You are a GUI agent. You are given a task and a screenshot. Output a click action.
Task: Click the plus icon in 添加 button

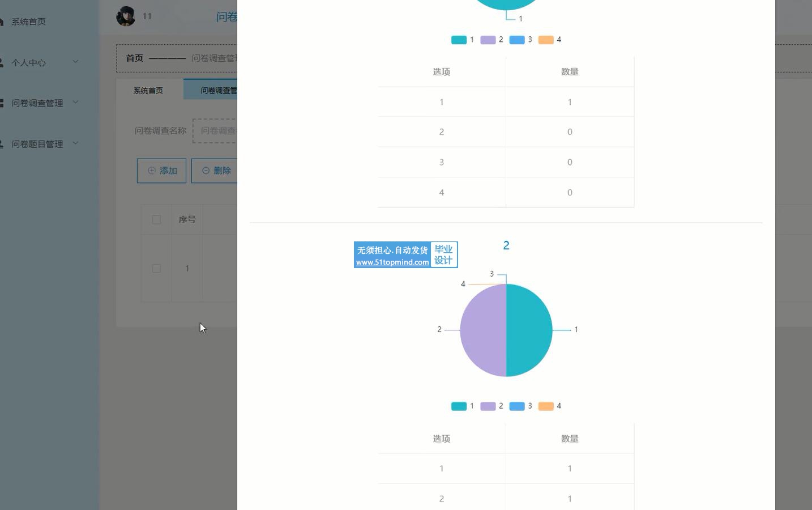point(151,171)
